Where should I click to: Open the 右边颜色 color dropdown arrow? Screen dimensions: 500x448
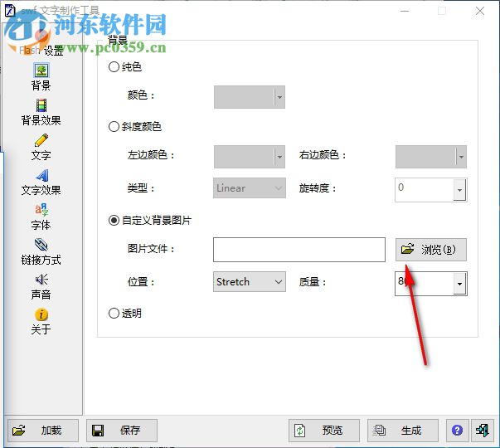(461, 157)
